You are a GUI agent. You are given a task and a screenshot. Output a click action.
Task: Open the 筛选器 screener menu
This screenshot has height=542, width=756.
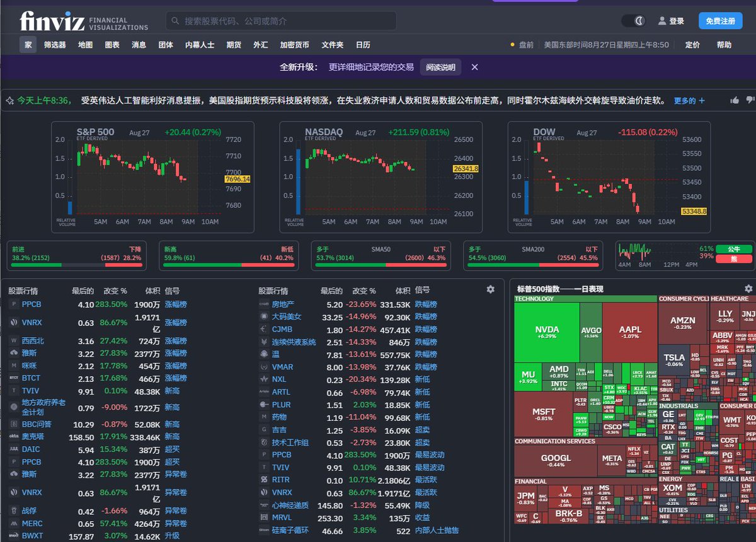(x=55, y=45)
